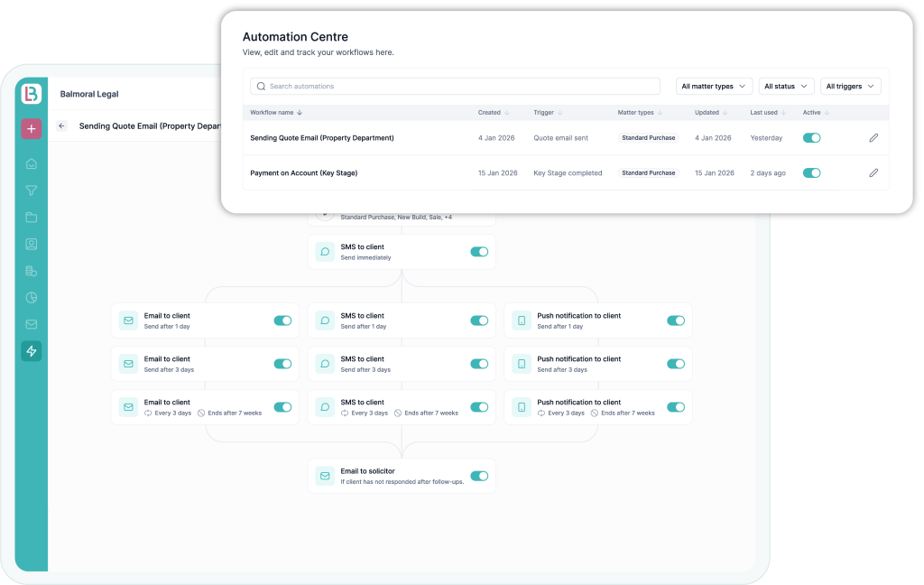Image resolution: width=924 pixels, height=585 pixels.
Task: Open the folder icon in the sidebar
Action: tap(32, 218)
